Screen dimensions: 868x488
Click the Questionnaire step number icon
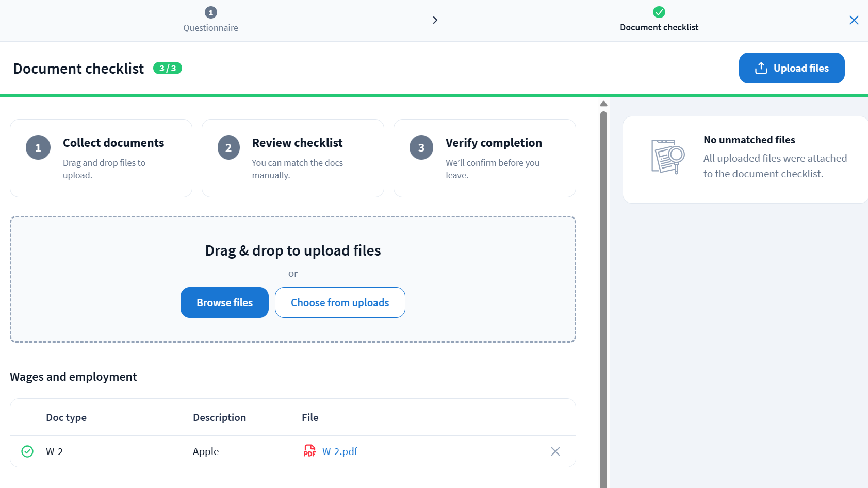coord(210,12)
